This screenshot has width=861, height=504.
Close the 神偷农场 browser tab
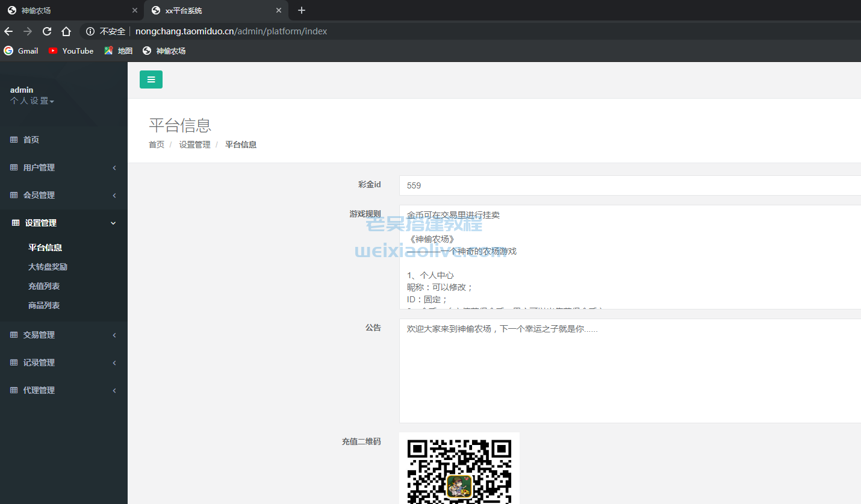135,10
